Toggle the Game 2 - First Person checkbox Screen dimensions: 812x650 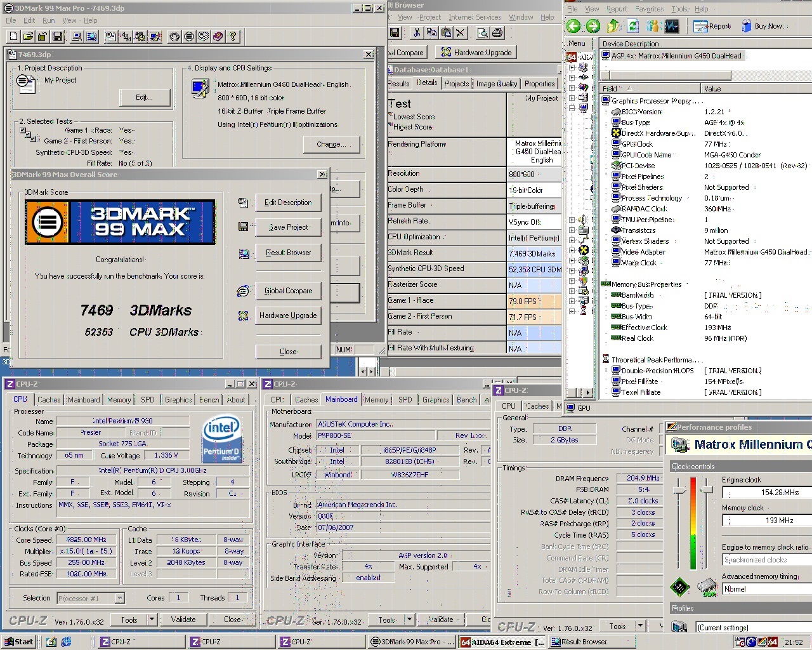pyautogui.click(x=29, y=136)
